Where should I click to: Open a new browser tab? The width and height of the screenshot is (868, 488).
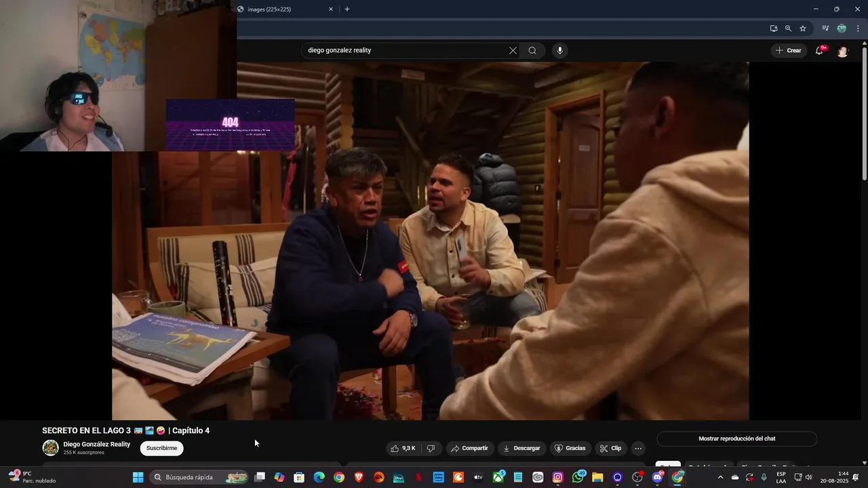coord(347,9)
